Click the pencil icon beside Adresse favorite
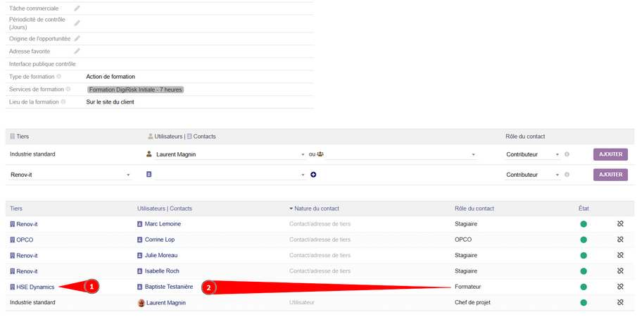The width and height of the screenshot is (644, 317). [77, 51]
